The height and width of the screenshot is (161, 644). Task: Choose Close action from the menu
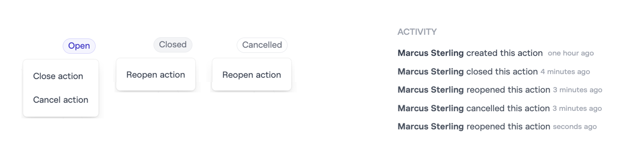[58, 76]
